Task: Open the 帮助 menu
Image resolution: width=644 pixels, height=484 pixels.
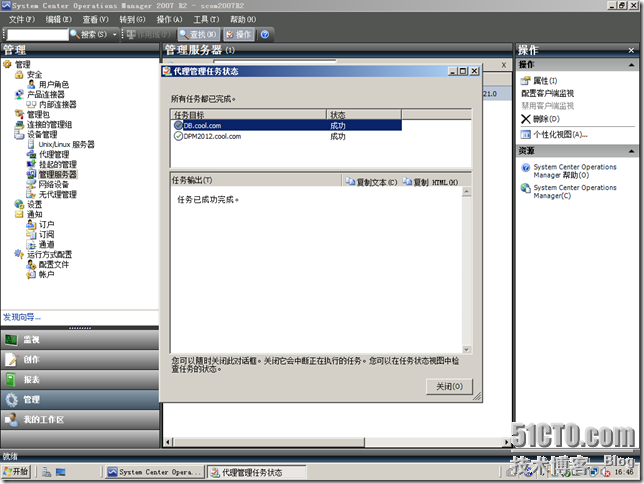Action: [243, 19]
